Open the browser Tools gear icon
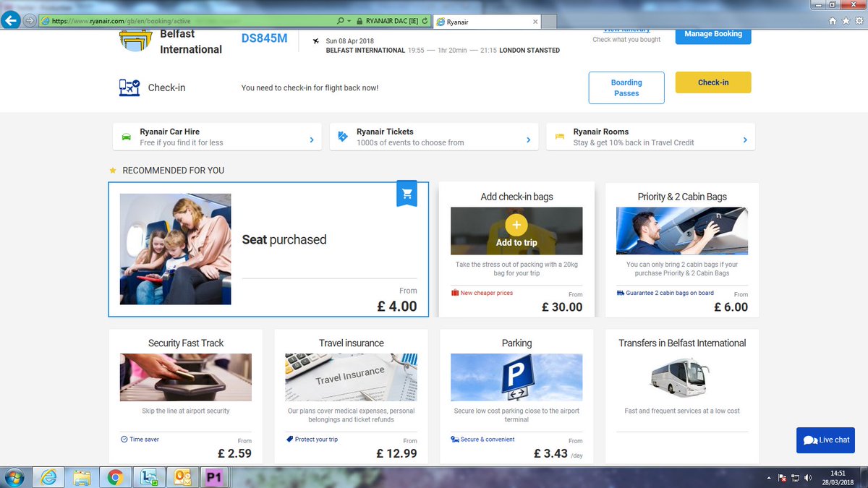Image resolution: width=868 pixels, height=488 pixels. [x=858, y=21]
